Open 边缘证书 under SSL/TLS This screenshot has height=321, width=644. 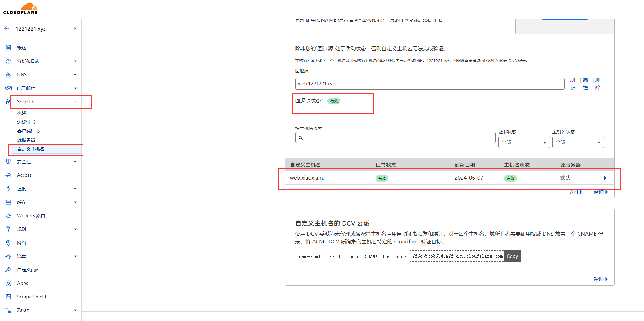26,122
